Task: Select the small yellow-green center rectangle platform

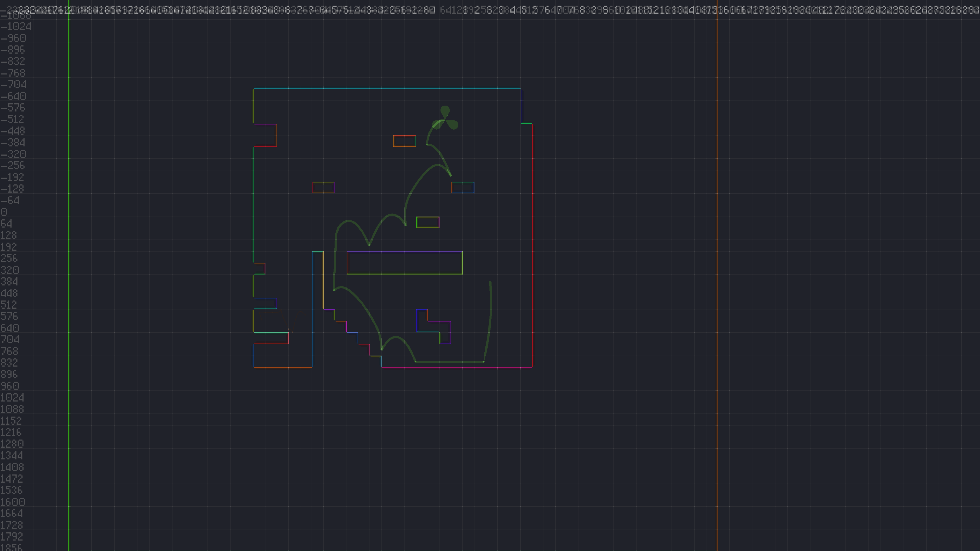Action: (428, 222)
